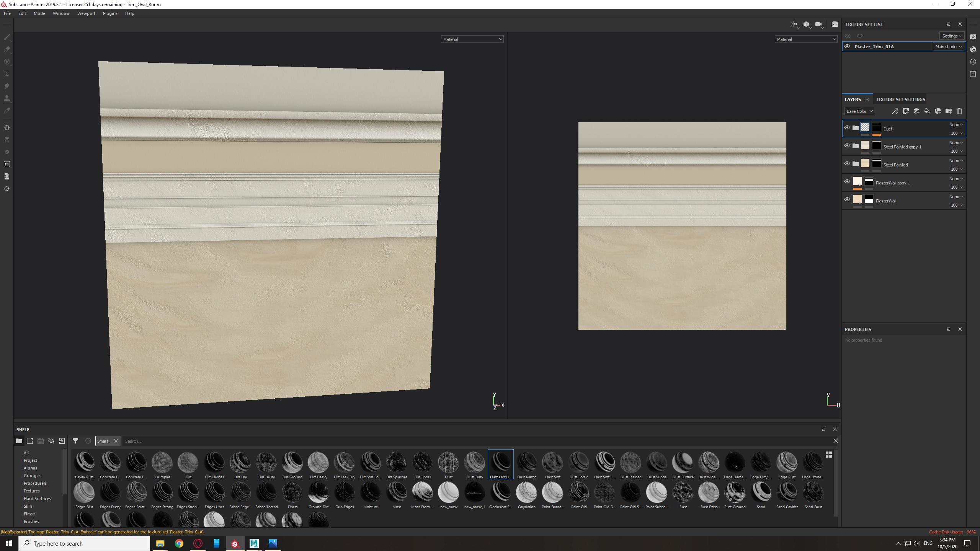980x551 pixels.
Task: Select the Eraser tool
Action: 7,49
